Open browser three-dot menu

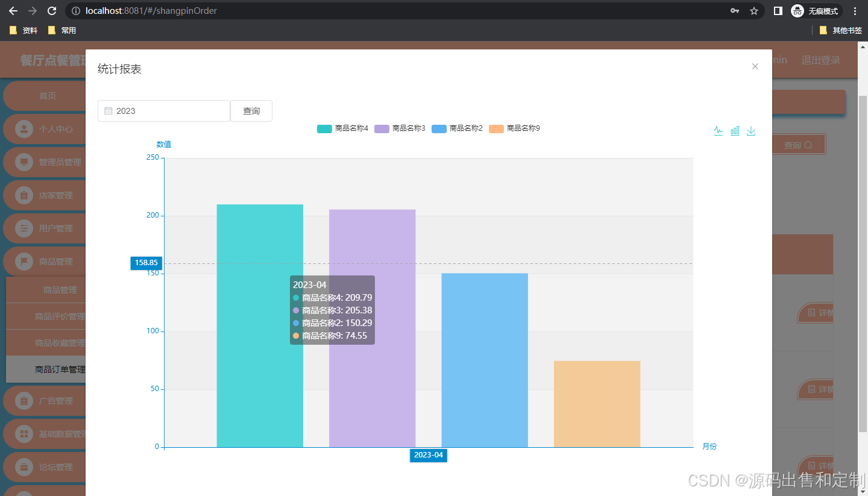pos(855,11)
